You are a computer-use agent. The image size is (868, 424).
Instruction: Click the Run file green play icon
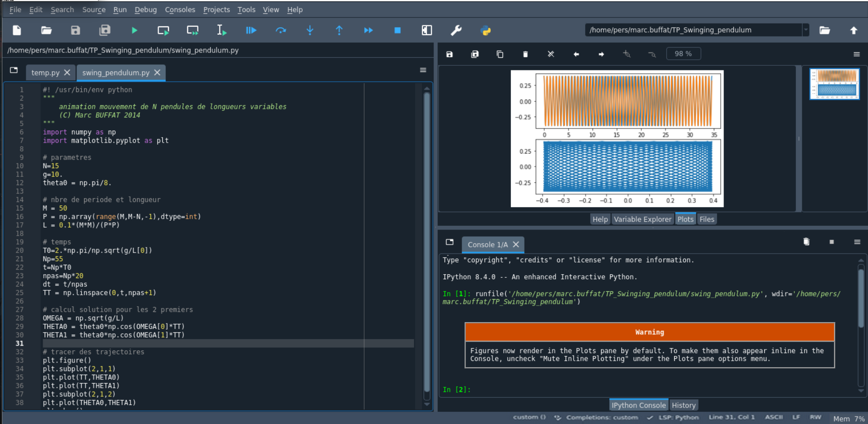(134, 31)
